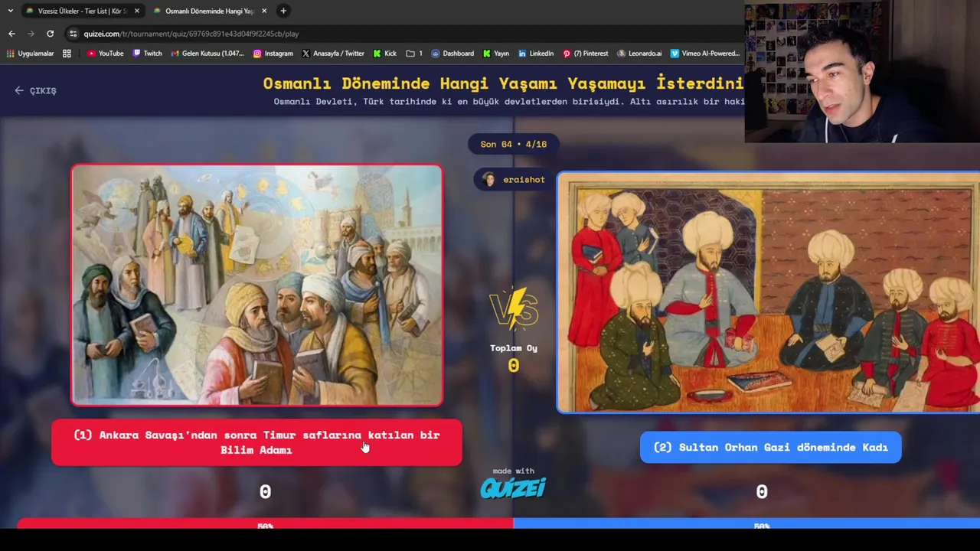The image size is (980, 551).
Task: Open the bookmark folder named 1
Action: 414,54
